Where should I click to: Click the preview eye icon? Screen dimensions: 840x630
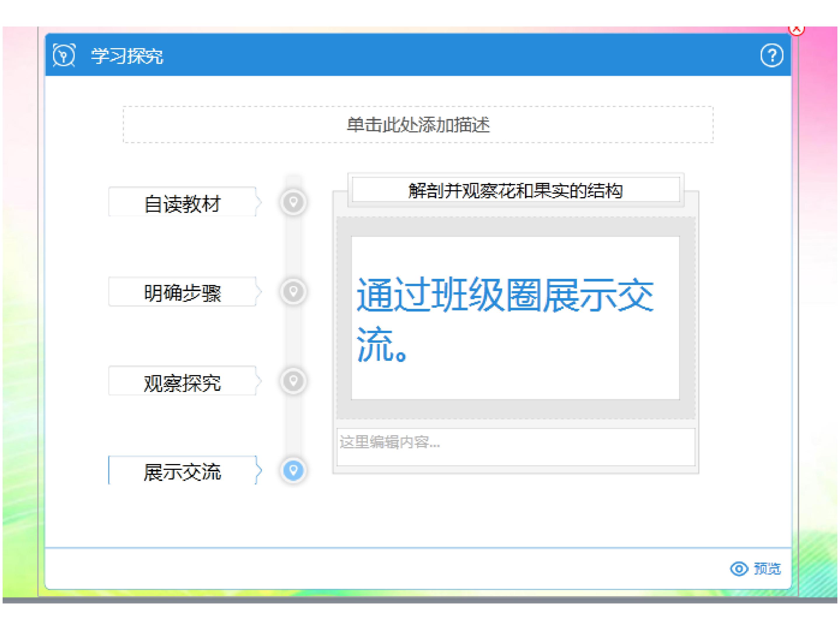[738, 569]
